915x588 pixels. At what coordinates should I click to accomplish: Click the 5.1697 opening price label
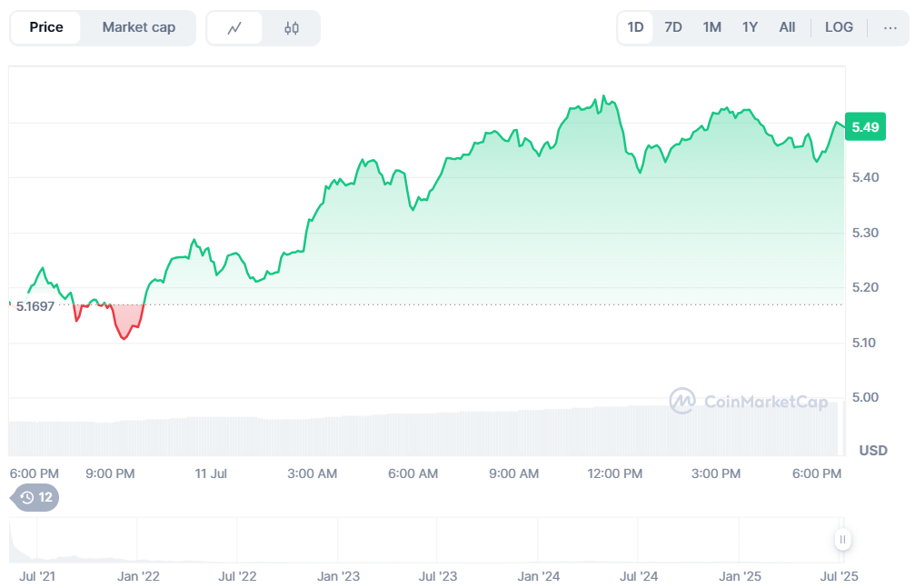(35, 306)
